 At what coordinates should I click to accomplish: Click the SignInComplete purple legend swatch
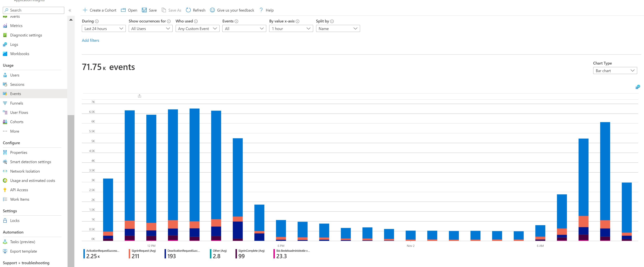tap(236, 254)
